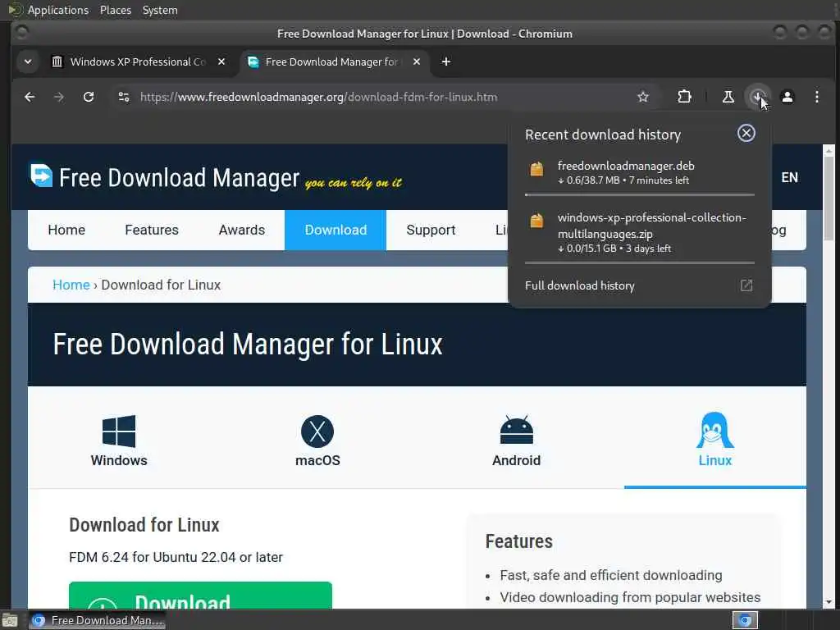Screen dimensions: 840x630
Task: Open Chrome Labs flask icon
Action: 728,97
